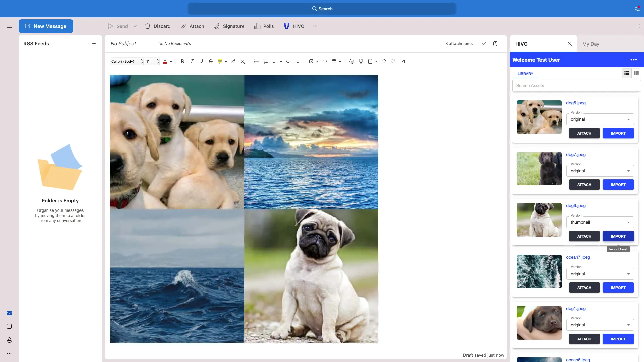Apply subscript formatting

pos(243,61)
